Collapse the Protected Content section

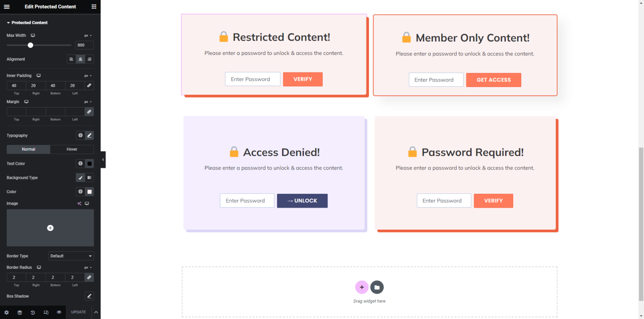click(x=8, y=23)
